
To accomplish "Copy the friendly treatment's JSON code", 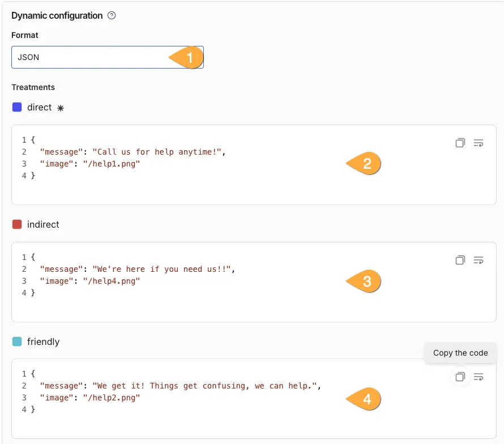I will (x=460, y=377).
